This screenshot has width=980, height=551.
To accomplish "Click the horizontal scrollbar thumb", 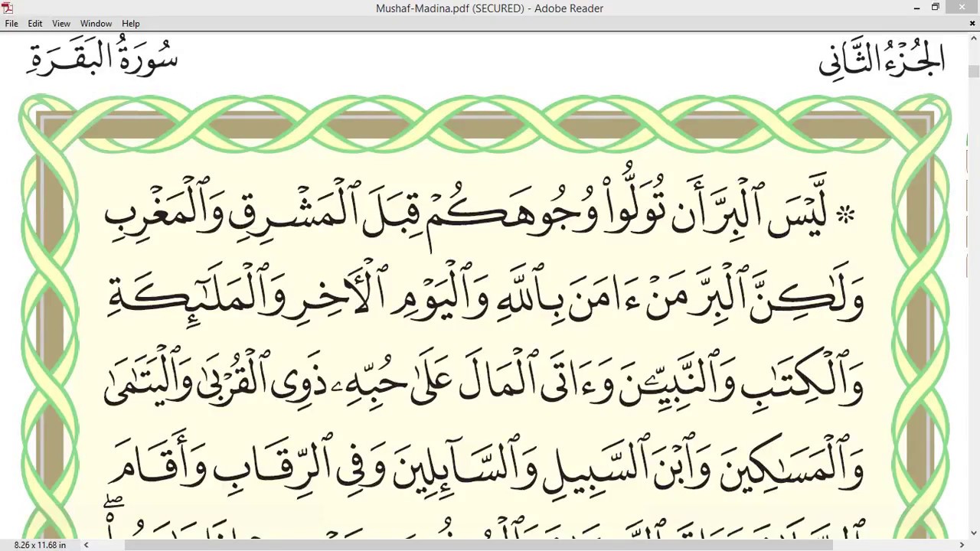I will click(479, 545).
